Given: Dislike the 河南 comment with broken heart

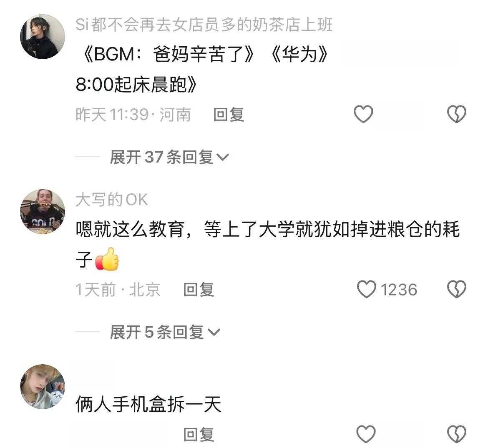Looking at the screenshot, I should 457,114.
